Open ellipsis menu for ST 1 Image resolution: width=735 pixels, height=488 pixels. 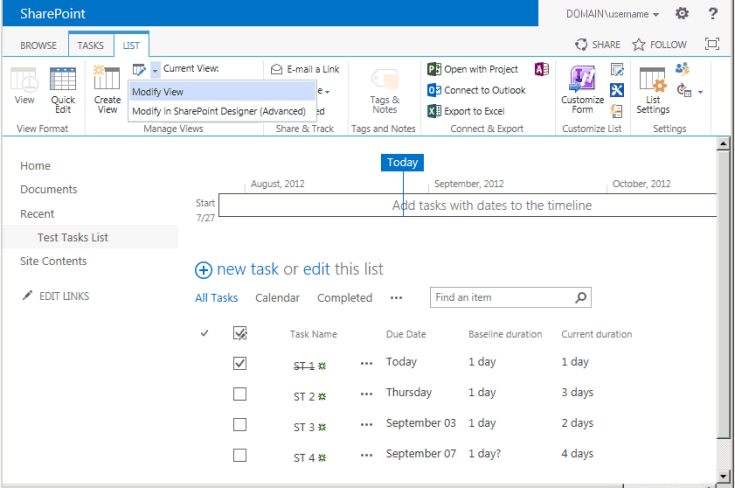pyautogui.click(x=367, y=363)
